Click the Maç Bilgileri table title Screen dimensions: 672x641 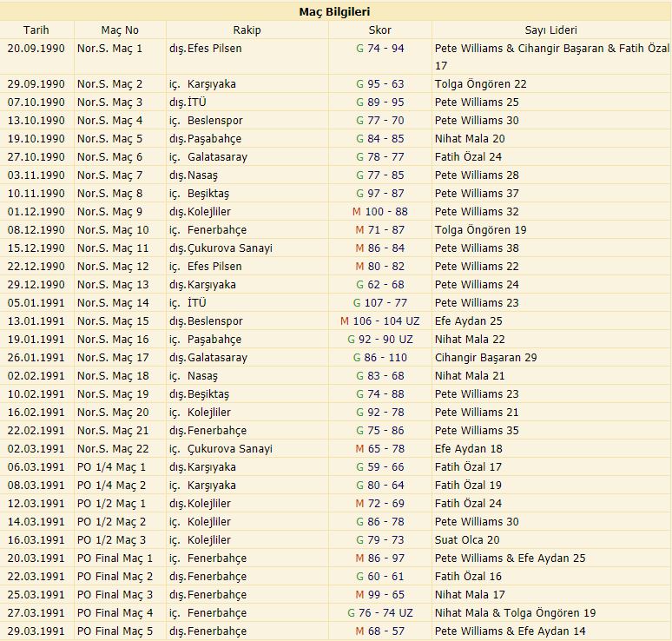(335, 11)
